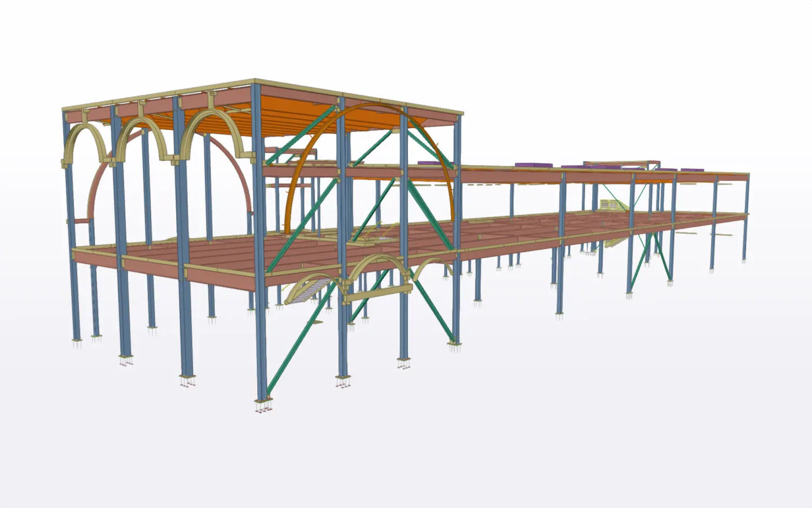The width and height of the screenshot is (812, 508).
Task: Select the frontmost blue corner column
Action: 260,244
